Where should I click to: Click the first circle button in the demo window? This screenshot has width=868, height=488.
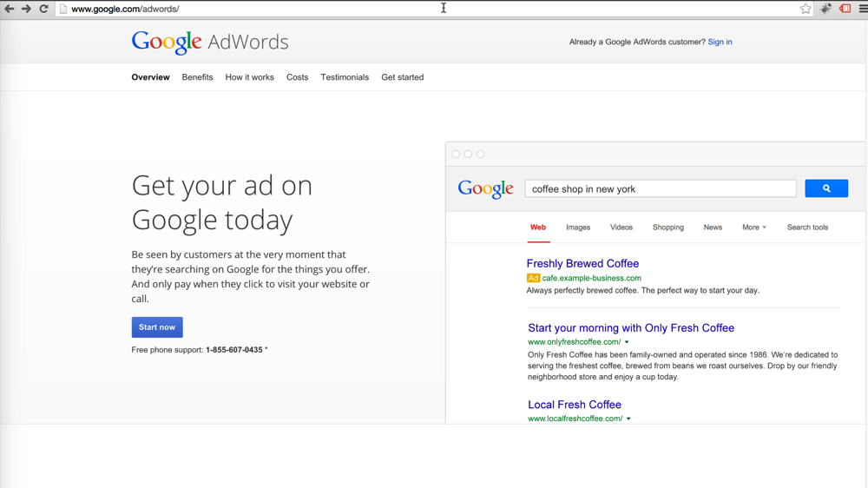(x=456, y=154)
